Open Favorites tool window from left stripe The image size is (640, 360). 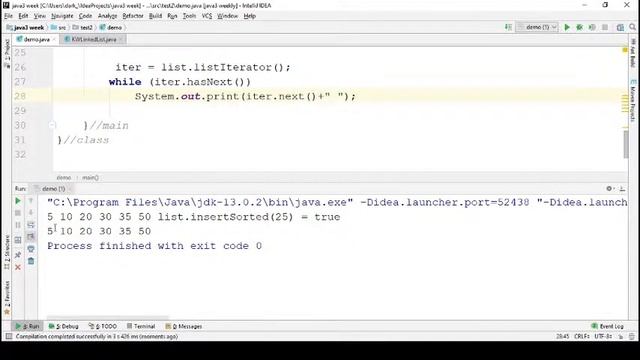click(7, 297)
